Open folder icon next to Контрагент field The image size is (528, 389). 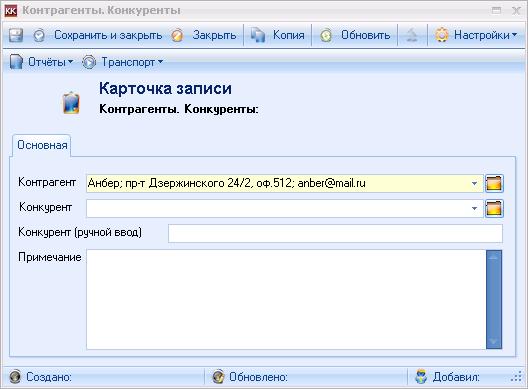(494, 184)
